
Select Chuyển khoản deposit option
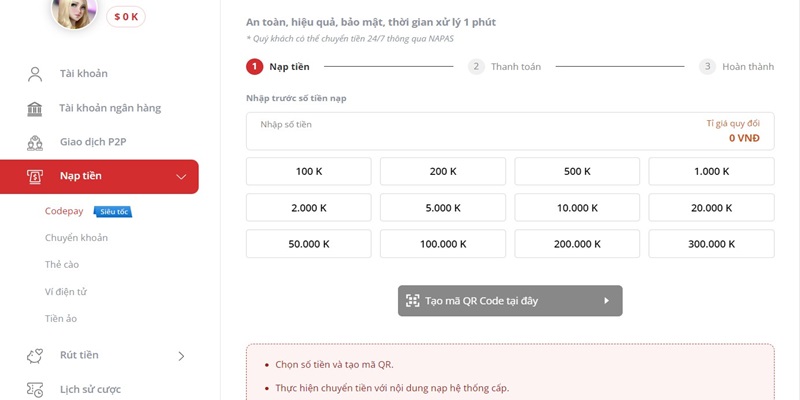pyautogui.click(x=77, y=238)
